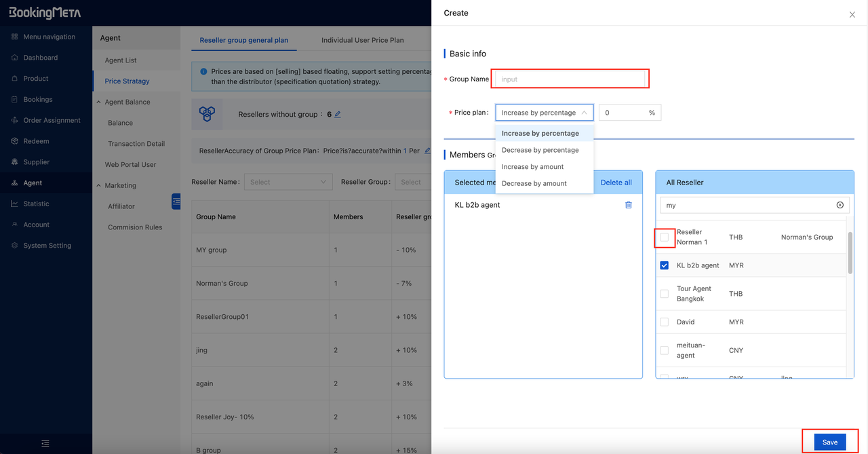868x454 pixels.
Task: Click the System Setting gear icon
Action: point(15,246)
